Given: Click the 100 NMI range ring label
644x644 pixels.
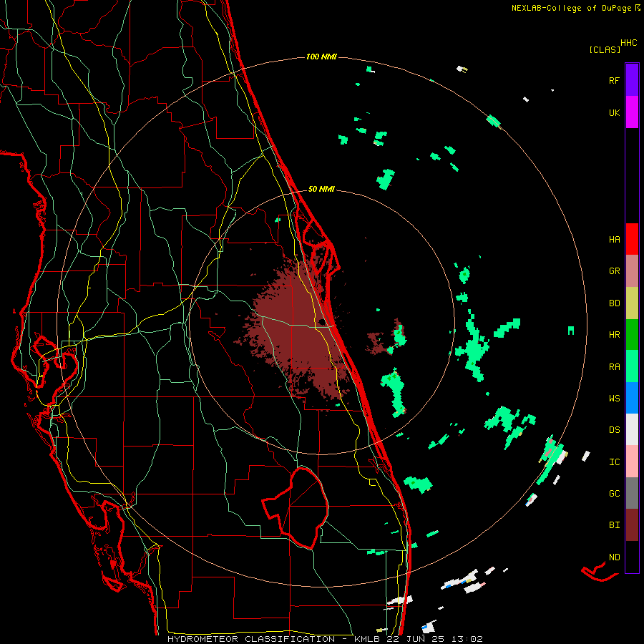Looking at the screenshot, I should pos(321,57).
